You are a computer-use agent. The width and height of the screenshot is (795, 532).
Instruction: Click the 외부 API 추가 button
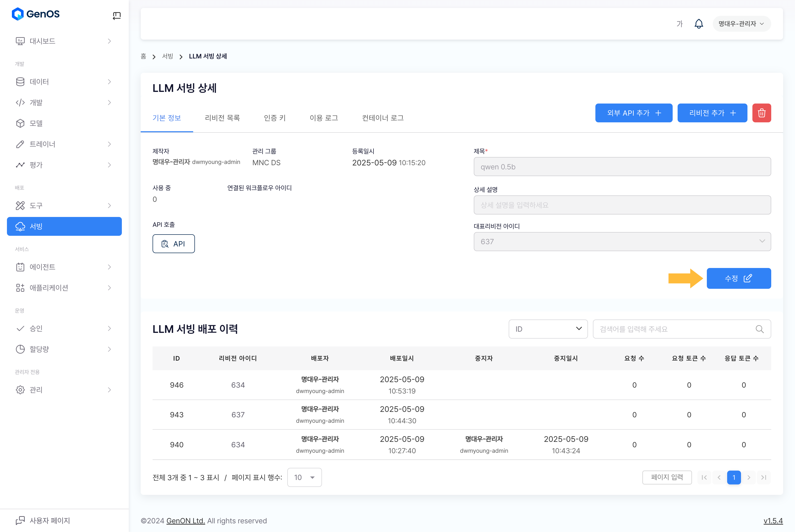(634, 113)
